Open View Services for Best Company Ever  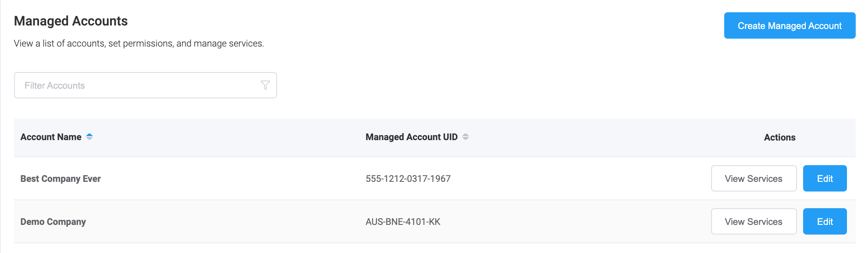coord(753,178)
